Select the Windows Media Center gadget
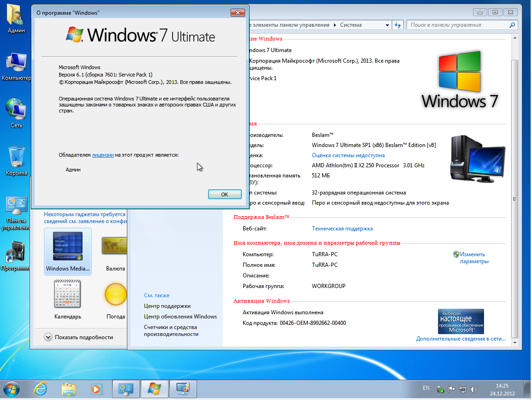The height and width of the screenshot is (400, 532). [x=68, y=251]
